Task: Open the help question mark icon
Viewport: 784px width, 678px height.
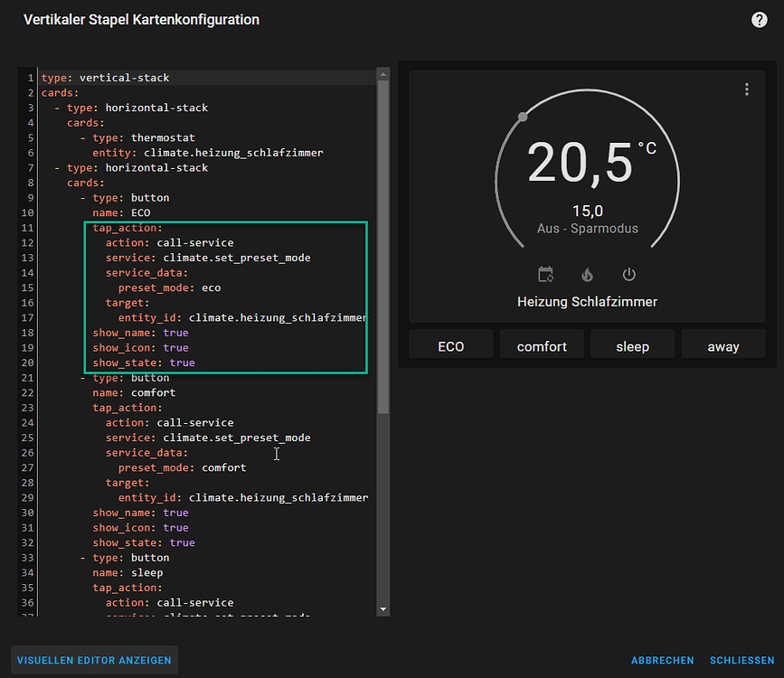Action: (x=759, y=19)
